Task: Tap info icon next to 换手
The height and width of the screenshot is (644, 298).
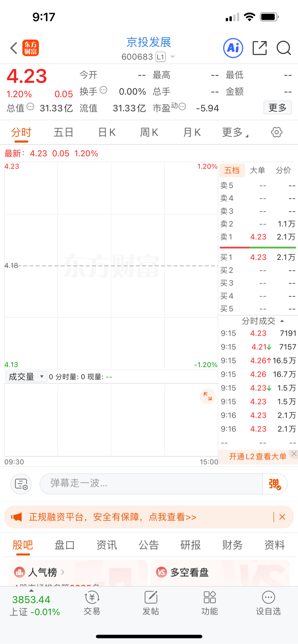Action: (x=104, y=90)
